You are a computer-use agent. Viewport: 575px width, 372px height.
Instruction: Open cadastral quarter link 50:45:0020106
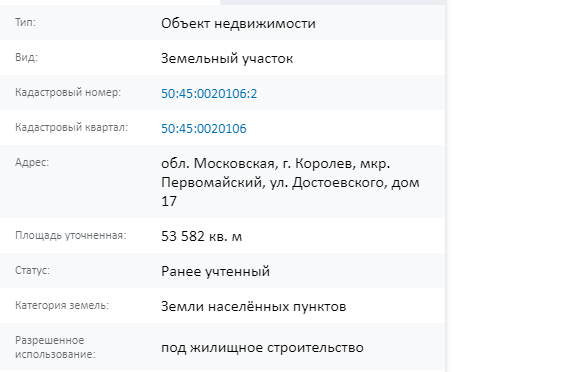[x=204, y=128]
